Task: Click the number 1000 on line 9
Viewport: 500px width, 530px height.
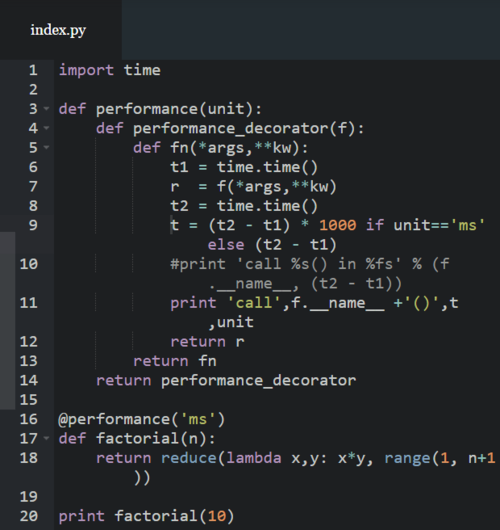Action: 338,225
